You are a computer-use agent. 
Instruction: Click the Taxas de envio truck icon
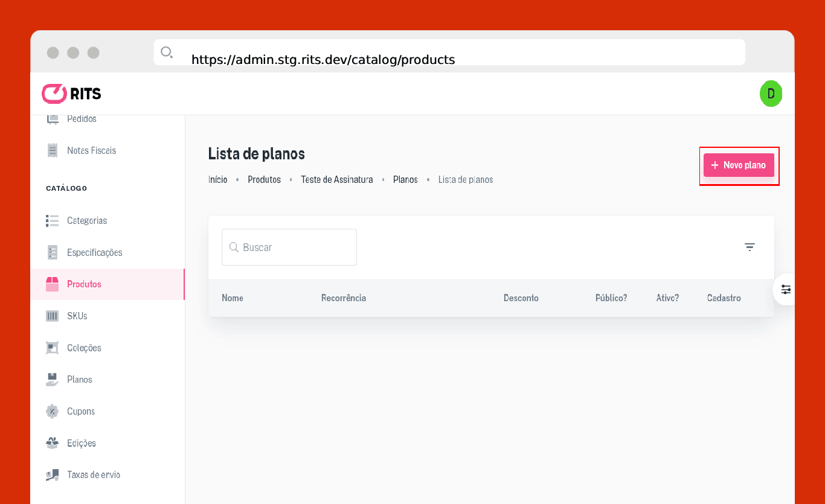point(53,475)
